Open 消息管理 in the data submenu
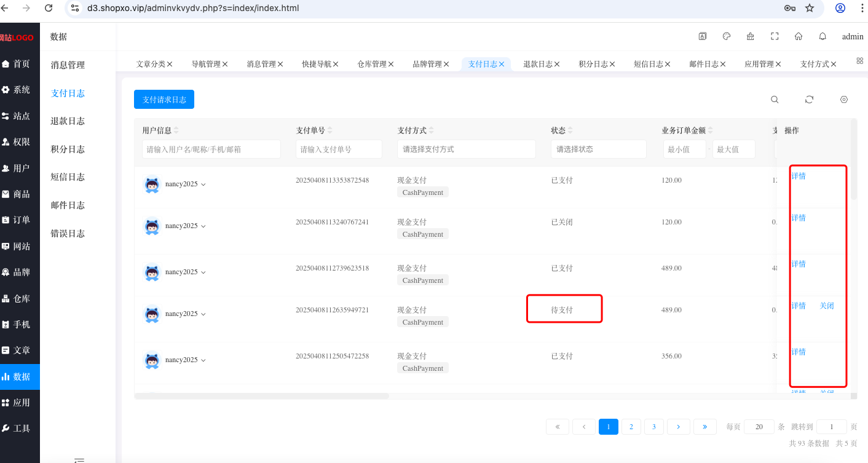Screen dimensions: 868x463 point(68,65)
